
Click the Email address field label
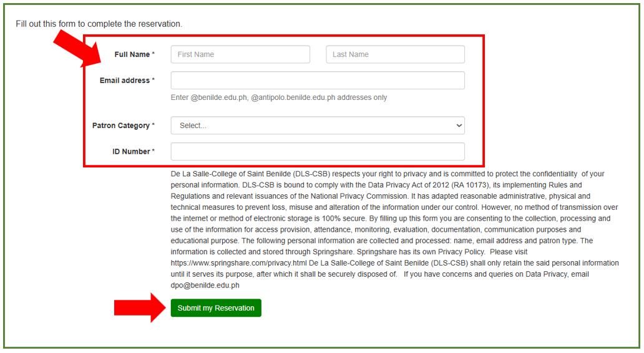pyautogui.click(x=125, y=81)
